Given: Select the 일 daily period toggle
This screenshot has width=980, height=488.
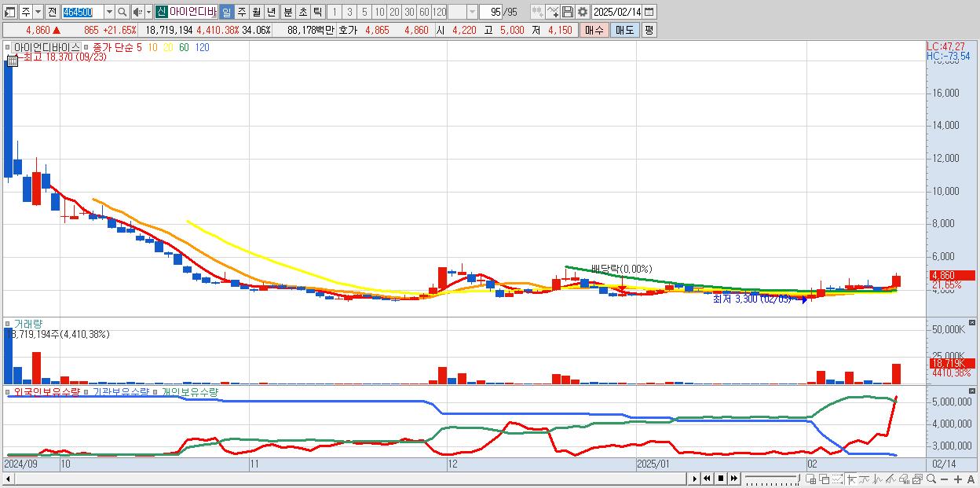Looking at the screenshot, I should [x=226, y=12].
